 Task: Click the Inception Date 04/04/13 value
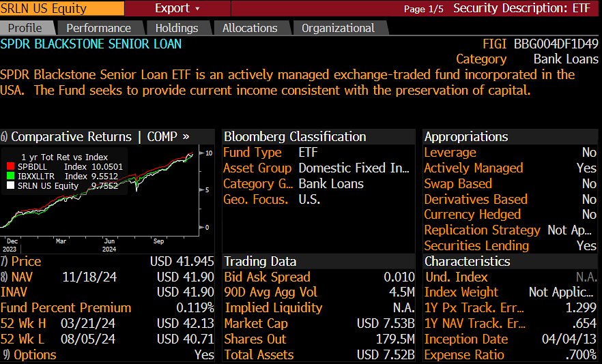point(569,339)
